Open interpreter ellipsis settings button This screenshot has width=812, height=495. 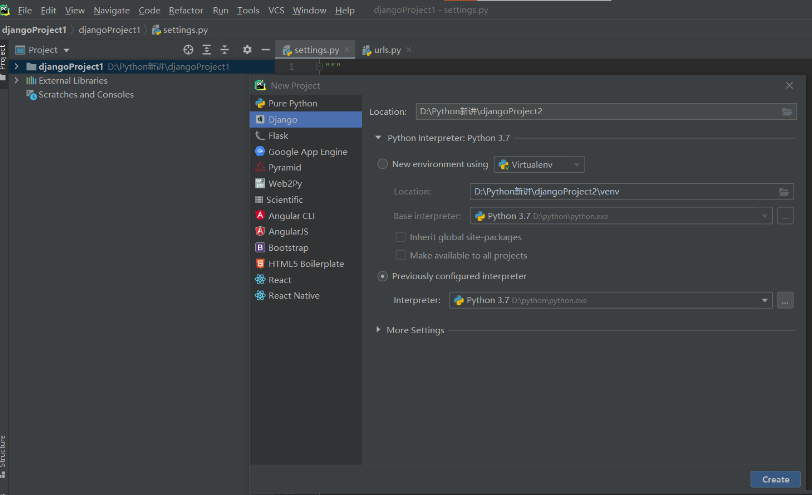(785, 300)
